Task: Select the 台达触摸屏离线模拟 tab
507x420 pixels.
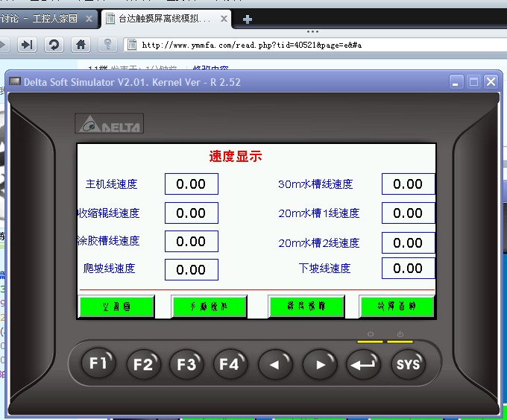Action: [x=160, y=18]
